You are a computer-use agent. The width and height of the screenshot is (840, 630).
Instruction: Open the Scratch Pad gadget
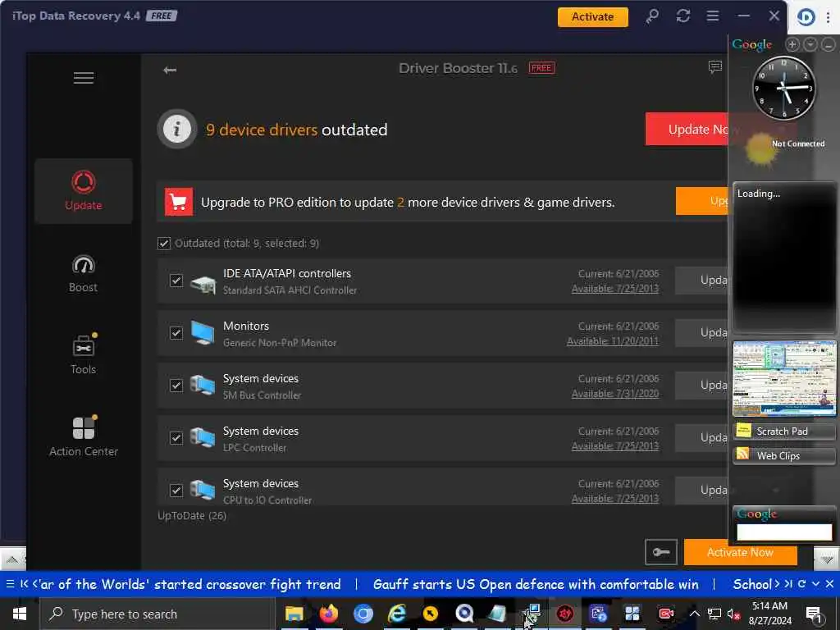tap(784, 431)
